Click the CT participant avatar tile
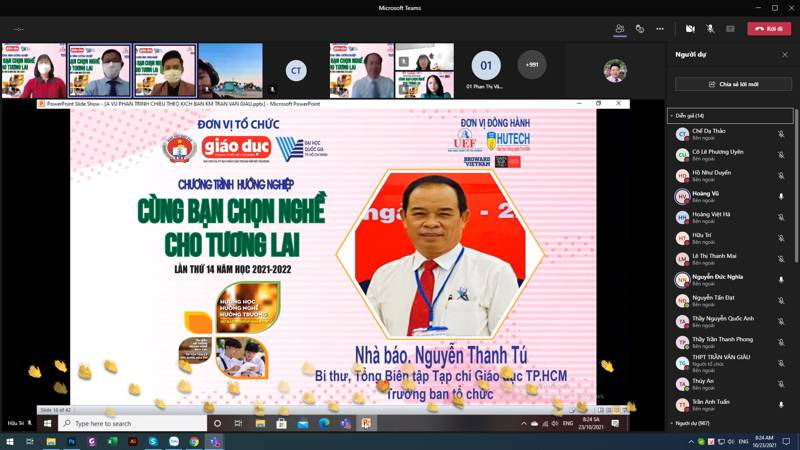This screenshot has width=800, height=450. click(x=295, y=70)
